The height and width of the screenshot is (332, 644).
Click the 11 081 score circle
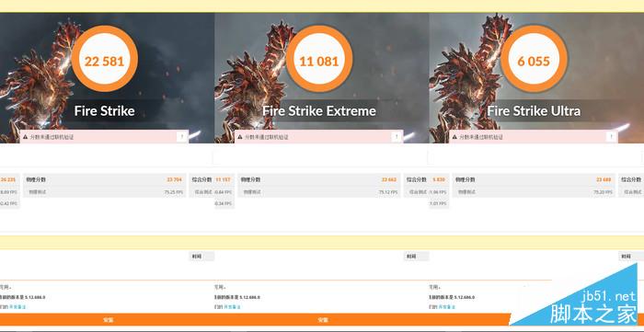pos(319,59)
